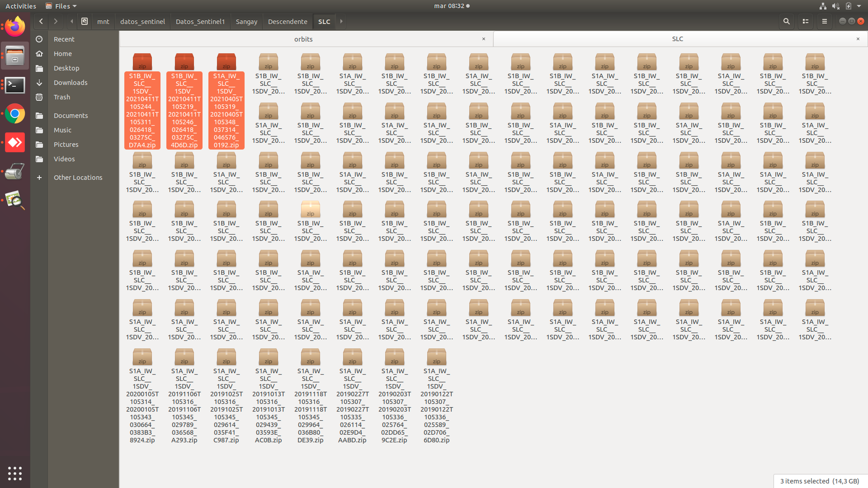Screen dimensions: 868x488
Task: Select zip file ending in 8924.zip
Action: [142, 357]
